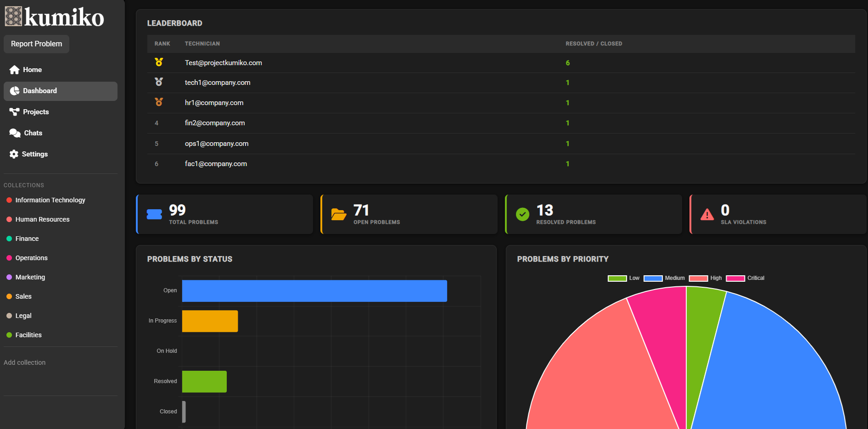Viewport: 868px width, 429px height.
Task: Go to Projects
Action: coord(61,112)
